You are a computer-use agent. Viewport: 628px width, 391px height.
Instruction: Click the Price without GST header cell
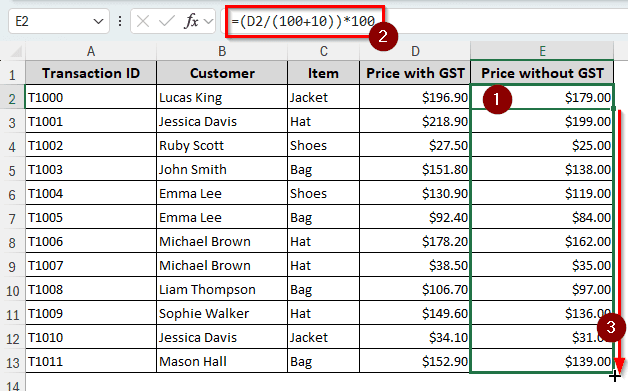[542, 73]
